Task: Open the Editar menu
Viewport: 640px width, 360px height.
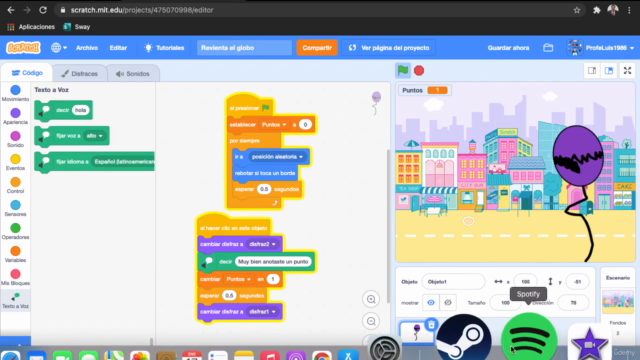Action: pos(118,48)
